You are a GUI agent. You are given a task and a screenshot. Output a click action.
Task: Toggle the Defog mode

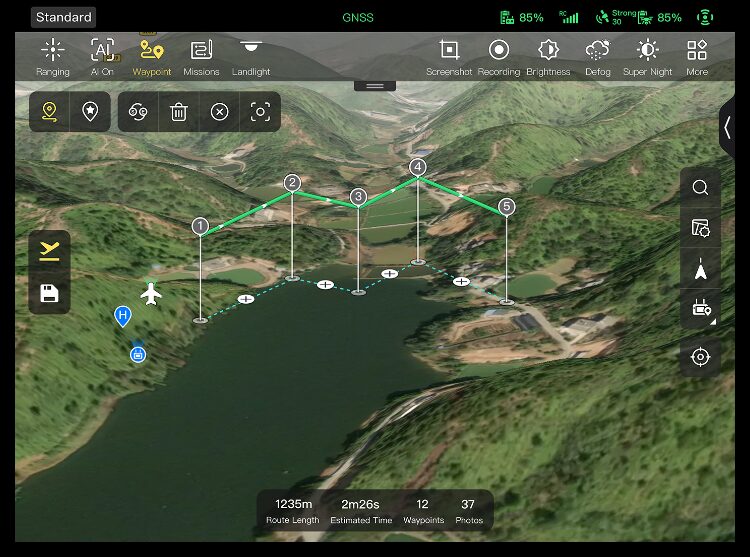point(598,57)
